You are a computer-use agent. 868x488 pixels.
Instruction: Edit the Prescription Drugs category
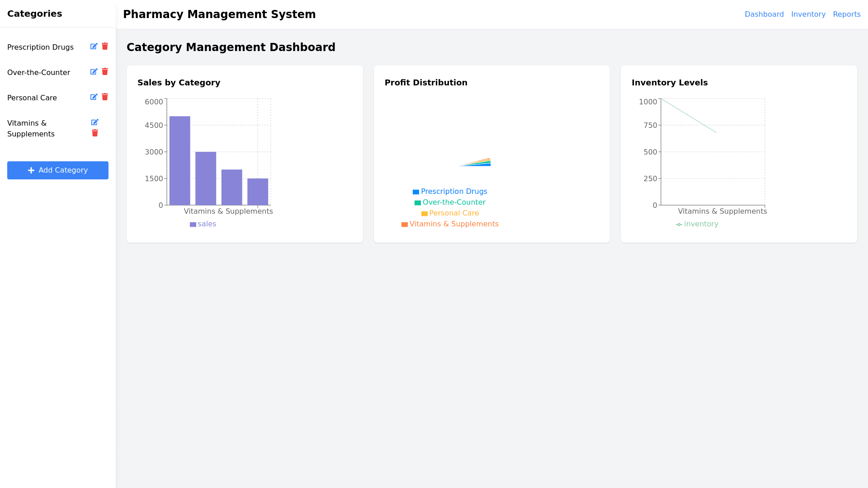[94, 47]
